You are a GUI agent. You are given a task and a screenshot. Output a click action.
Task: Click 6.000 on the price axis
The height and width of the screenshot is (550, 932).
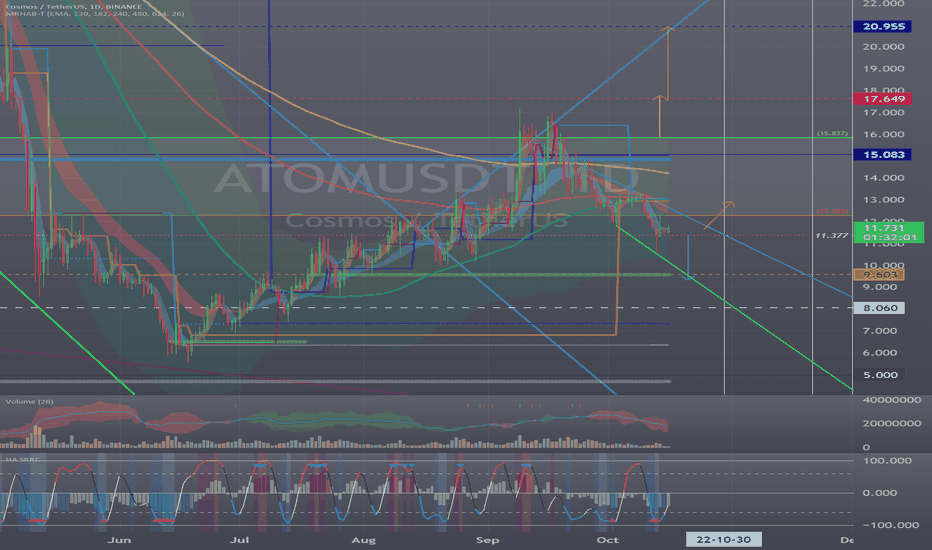point(880,353)
